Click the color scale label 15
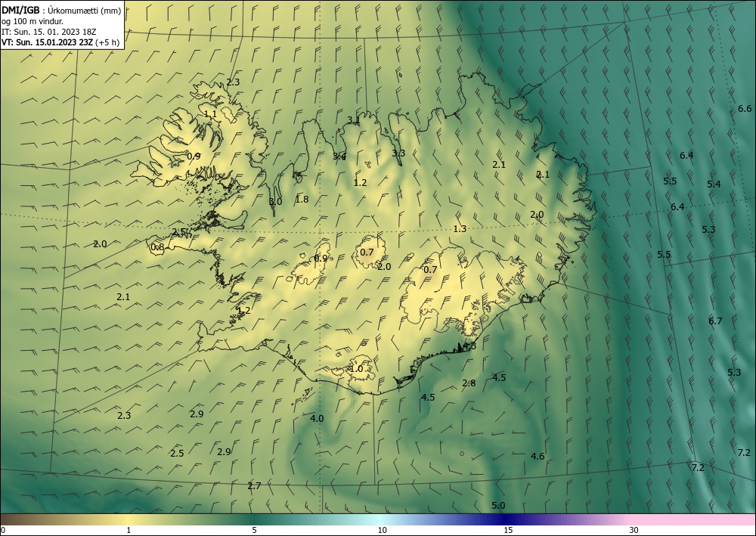 coord(508,531)
